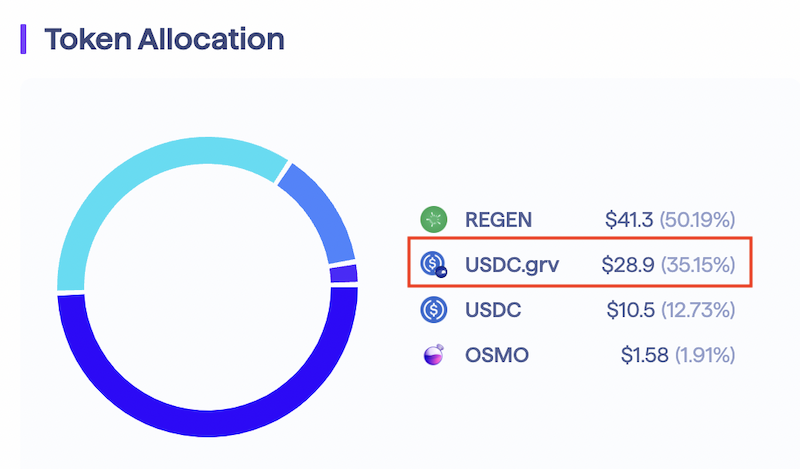Click the REGEN token icon
Screen dimensions: 800x469
pos(433,219)
